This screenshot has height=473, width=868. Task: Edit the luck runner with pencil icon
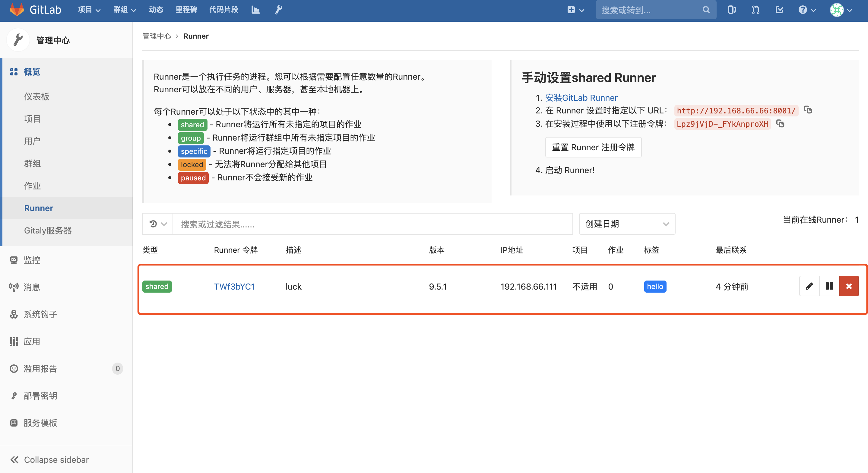pyautogui.click(x=809, y=286)
